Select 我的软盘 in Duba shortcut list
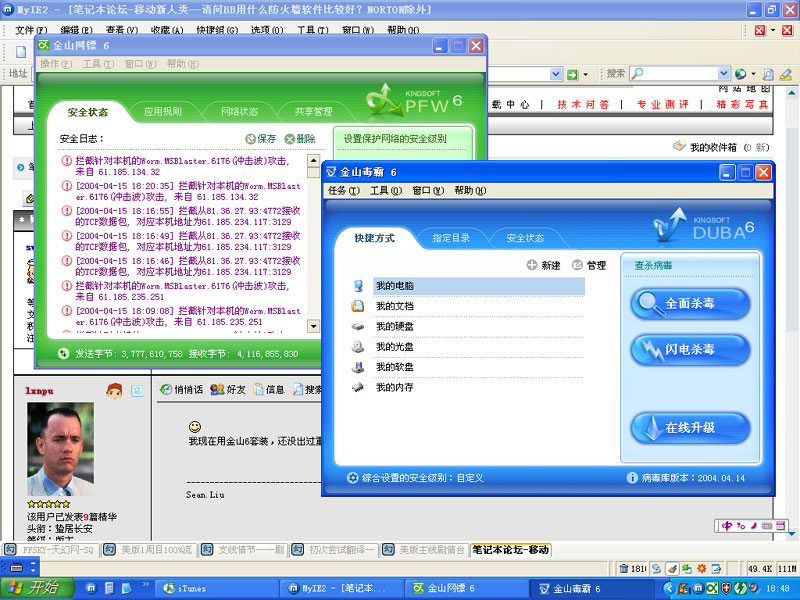 point(394,367)
